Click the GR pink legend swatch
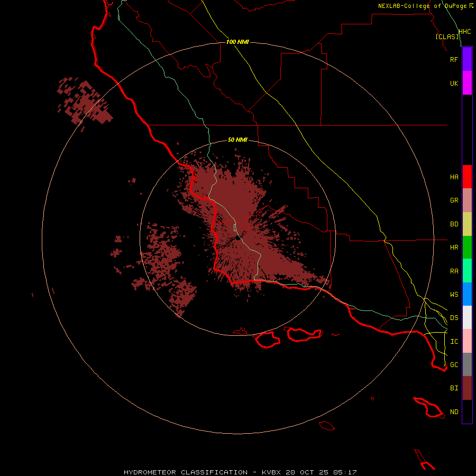The width and height of the screenshot is (476, 476). point(467,200)
